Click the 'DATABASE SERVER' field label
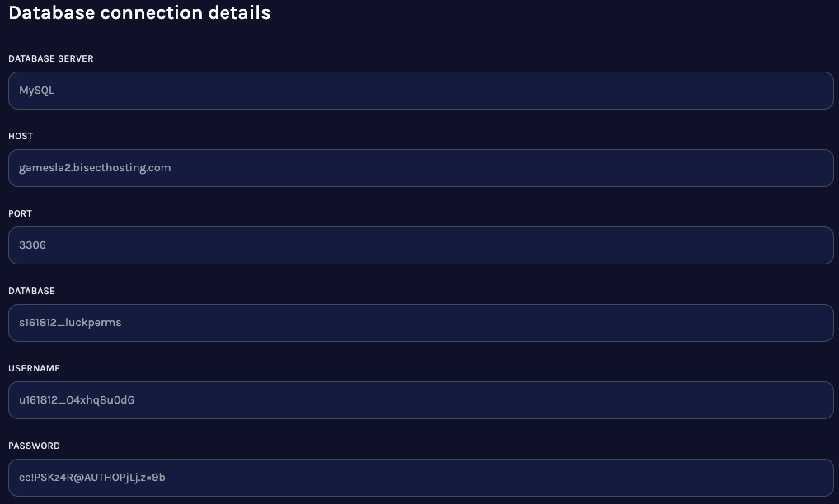839x504 pixels. coord(51,59)
